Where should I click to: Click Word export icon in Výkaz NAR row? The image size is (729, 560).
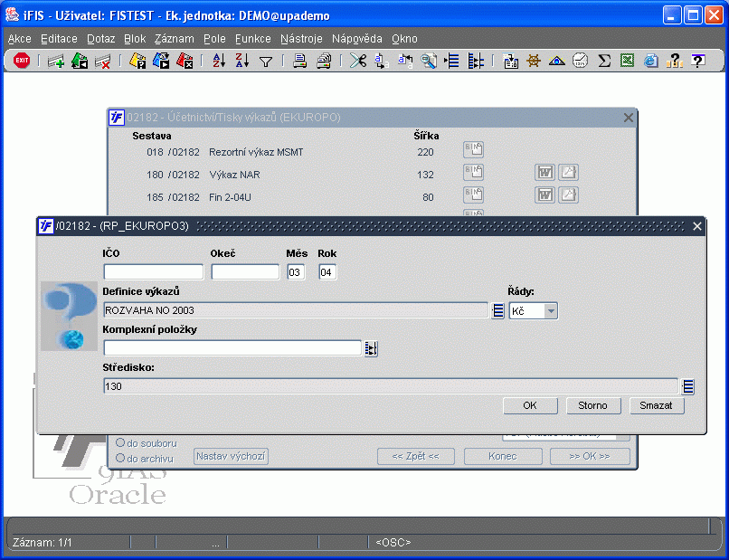pos(544,173)
